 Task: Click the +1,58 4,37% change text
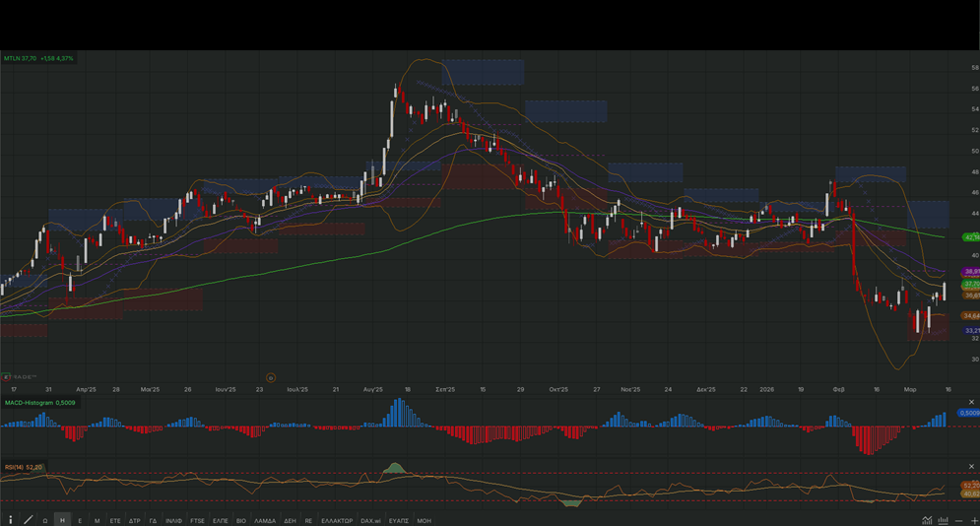pyautogui.click(x=57, y=58)
